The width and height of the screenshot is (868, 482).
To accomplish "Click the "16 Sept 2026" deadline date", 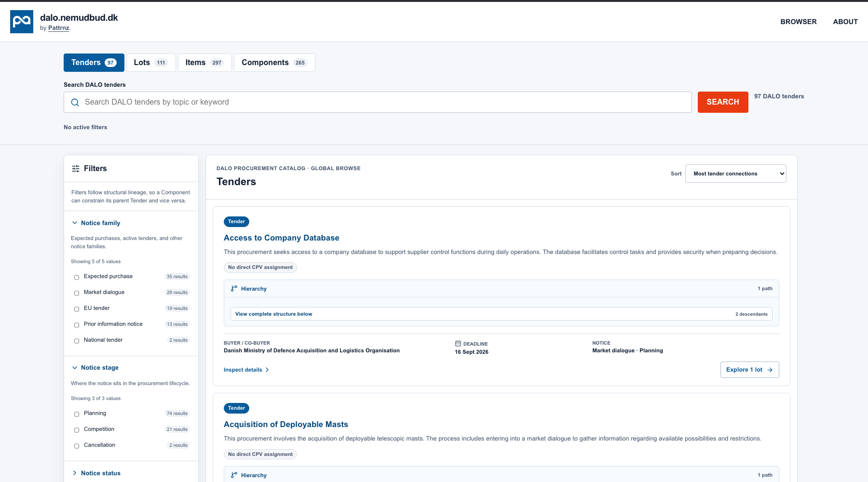I will (472, 352).
